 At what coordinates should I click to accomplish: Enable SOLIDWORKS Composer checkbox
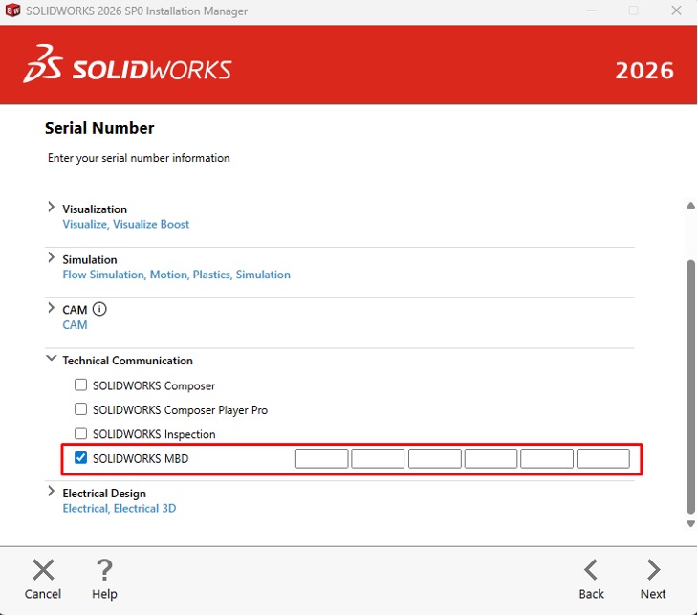coord(80,385)
